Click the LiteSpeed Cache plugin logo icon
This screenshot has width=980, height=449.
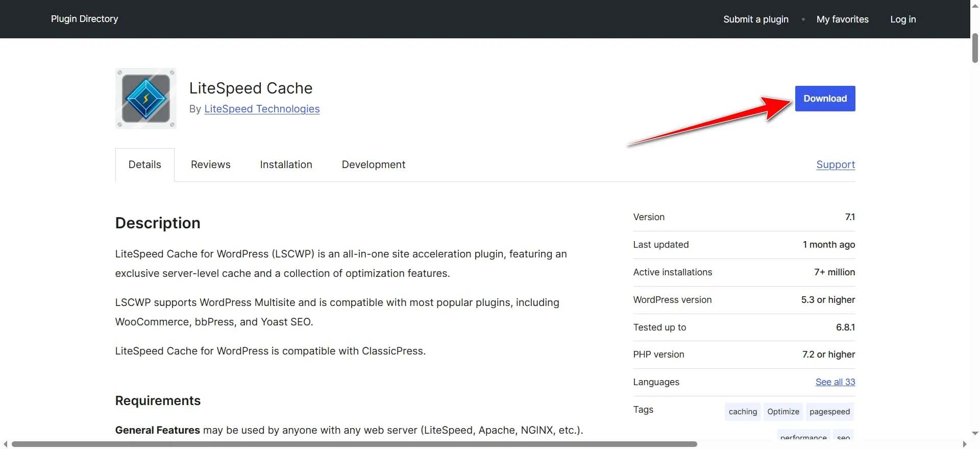(x=146, y=98)
